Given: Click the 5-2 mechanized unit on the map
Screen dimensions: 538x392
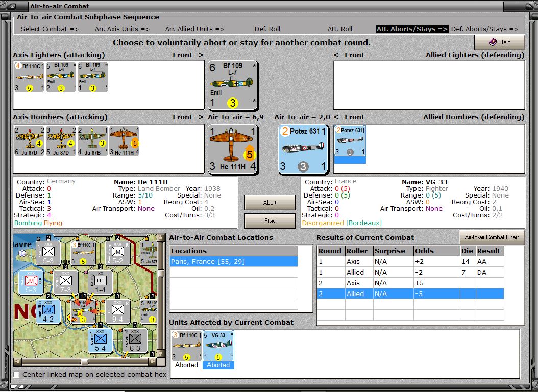Looking at the screenshot, I should (117, 254).
